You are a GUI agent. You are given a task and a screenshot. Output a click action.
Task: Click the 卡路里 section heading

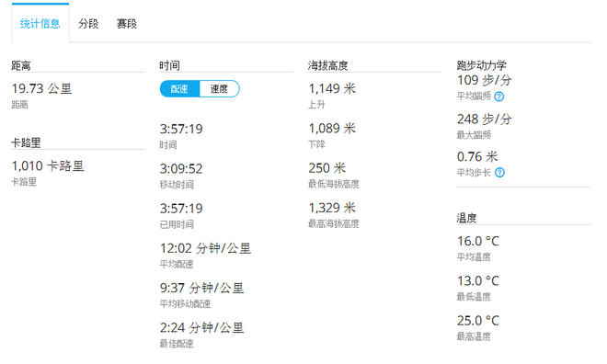26,142
